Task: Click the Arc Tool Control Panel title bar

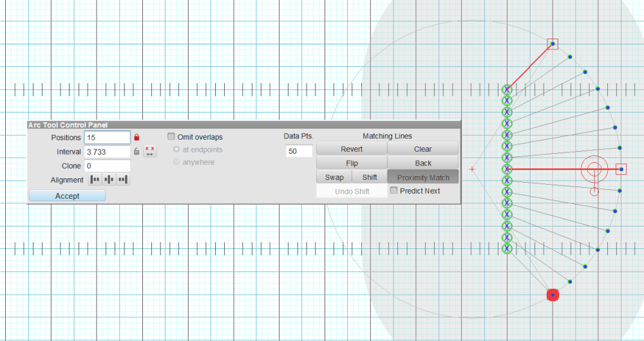Action: click(244, 125)
